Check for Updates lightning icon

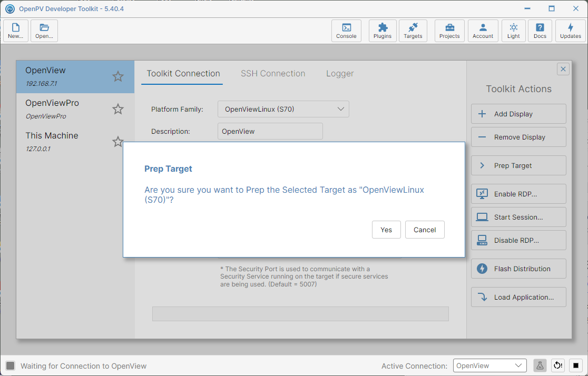(x=571, y=31)
